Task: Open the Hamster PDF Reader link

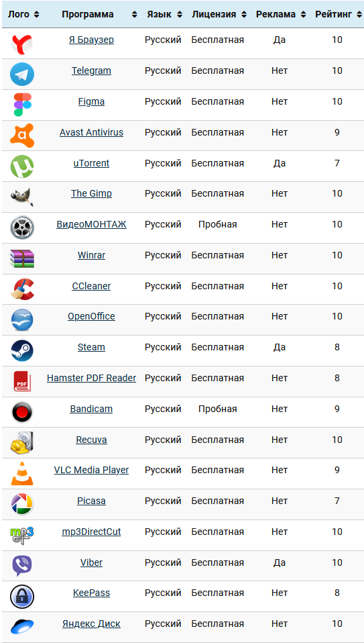Action: (x=91, y=378)
